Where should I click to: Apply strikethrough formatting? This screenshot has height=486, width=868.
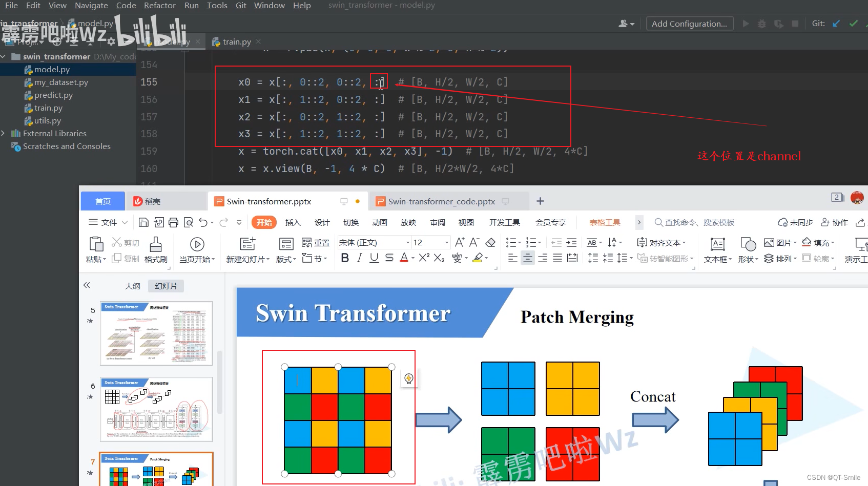[x=389, y=258]
